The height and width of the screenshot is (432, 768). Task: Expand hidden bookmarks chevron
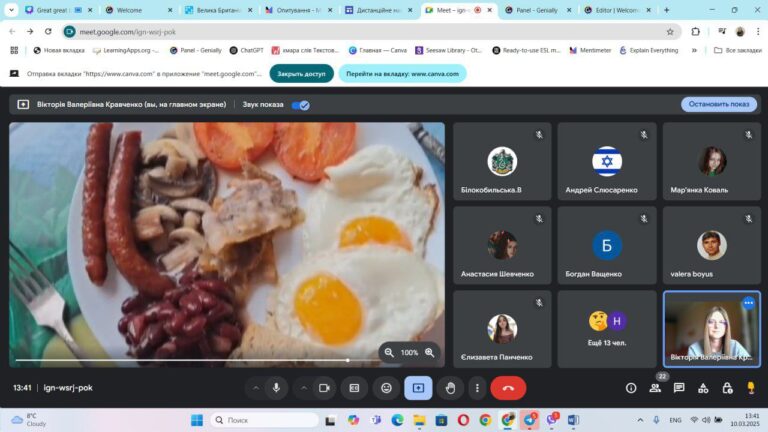[694, 50]
